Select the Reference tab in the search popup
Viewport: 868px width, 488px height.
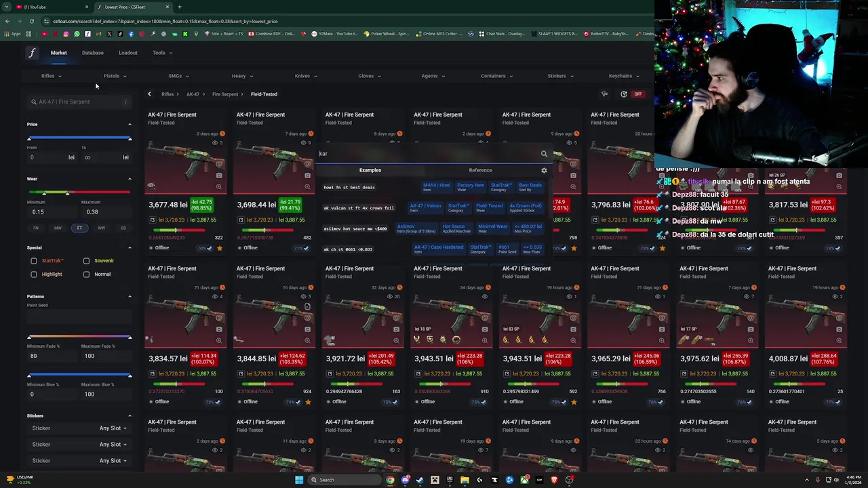(x=480, y=170)
